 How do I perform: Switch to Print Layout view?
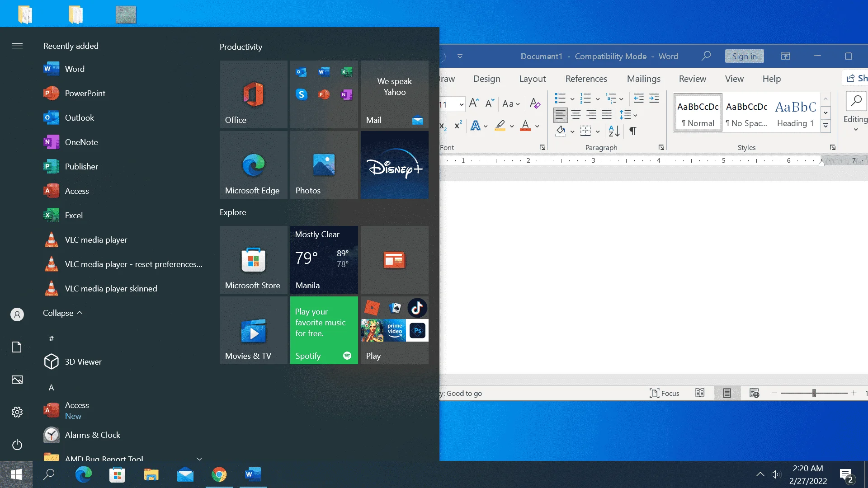pos(727,393)
